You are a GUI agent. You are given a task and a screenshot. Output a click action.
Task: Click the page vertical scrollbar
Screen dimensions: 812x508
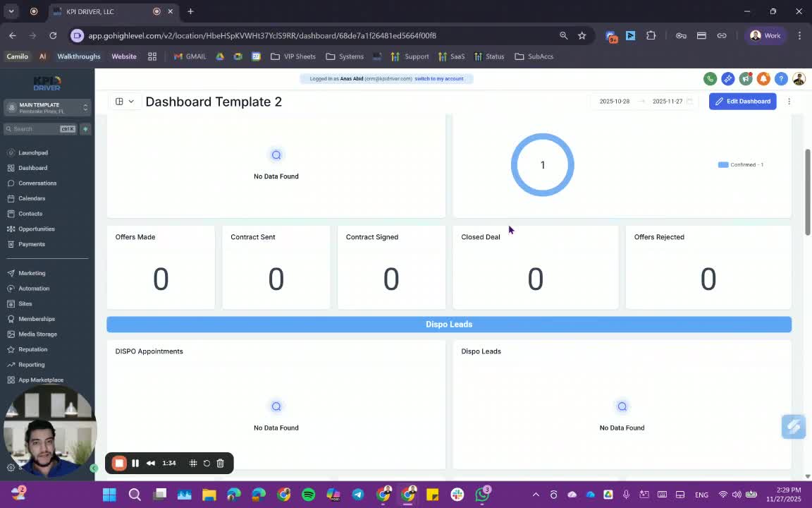tap(807, 192)
